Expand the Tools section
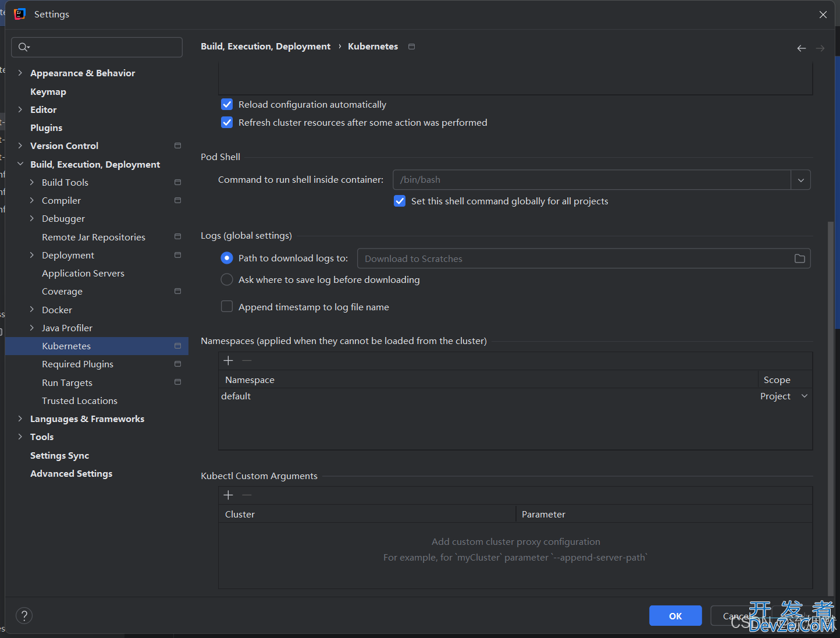Image resolution: width=840 pixels, height=638 pixels. point(20,437)
